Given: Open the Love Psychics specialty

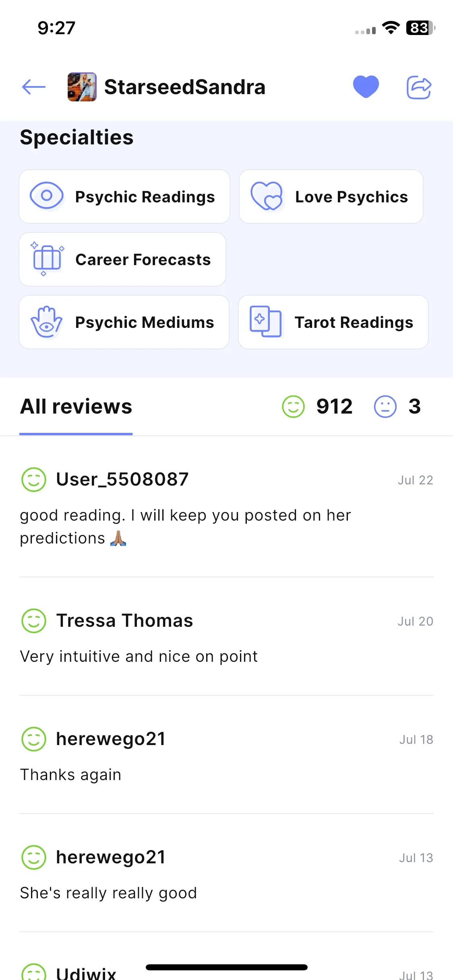Looking at the screenshot, I should [331, 196].
